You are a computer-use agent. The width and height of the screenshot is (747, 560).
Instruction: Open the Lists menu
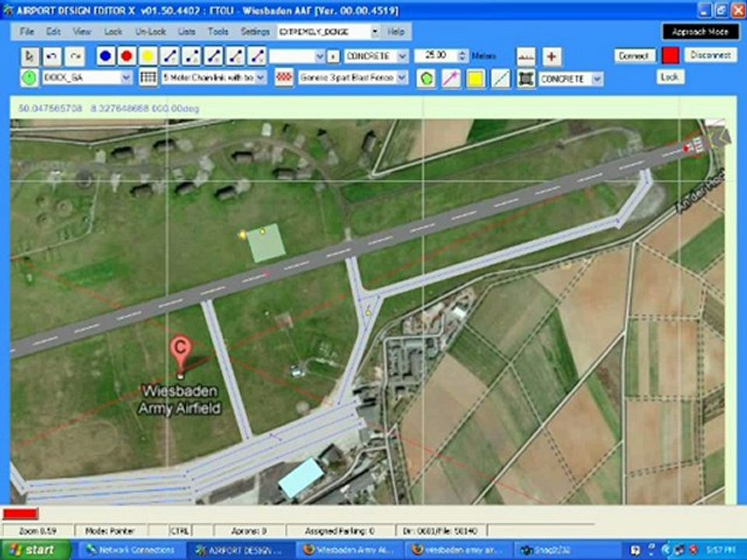[186, 32]
